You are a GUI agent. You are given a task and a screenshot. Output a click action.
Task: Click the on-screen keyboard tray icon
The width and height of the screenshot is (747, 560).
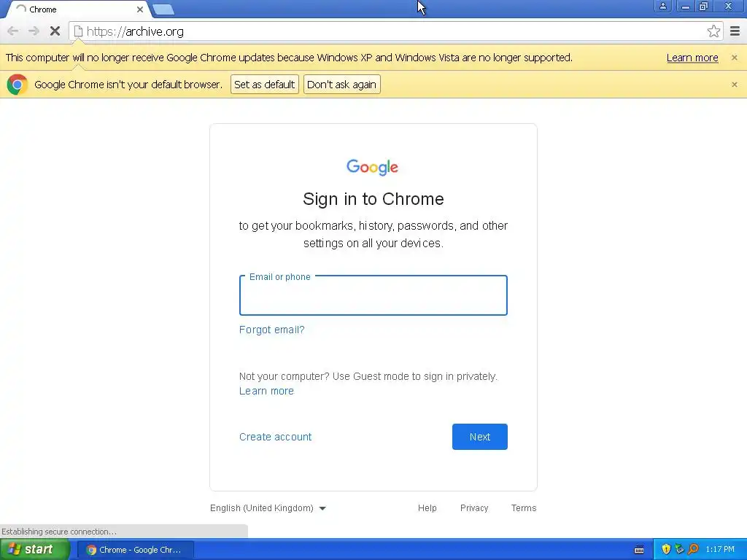pyautogui.click(x=639, y=550)
